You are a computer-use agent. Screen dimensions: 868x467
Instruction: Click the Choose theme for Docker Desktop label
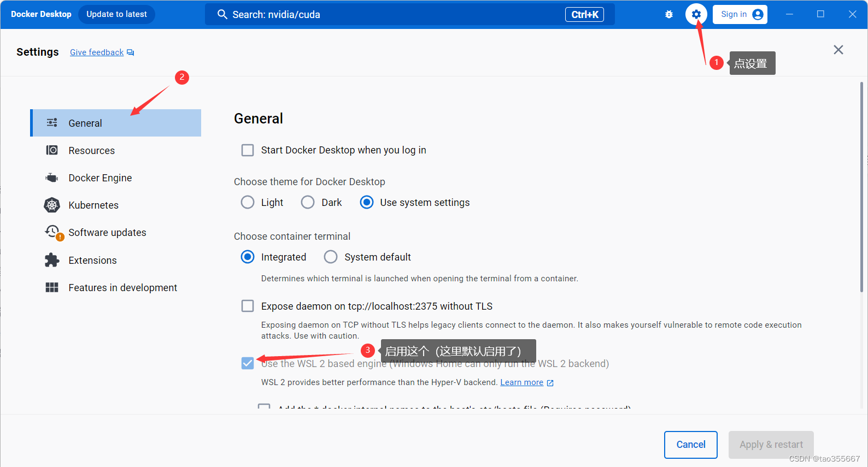309,182
